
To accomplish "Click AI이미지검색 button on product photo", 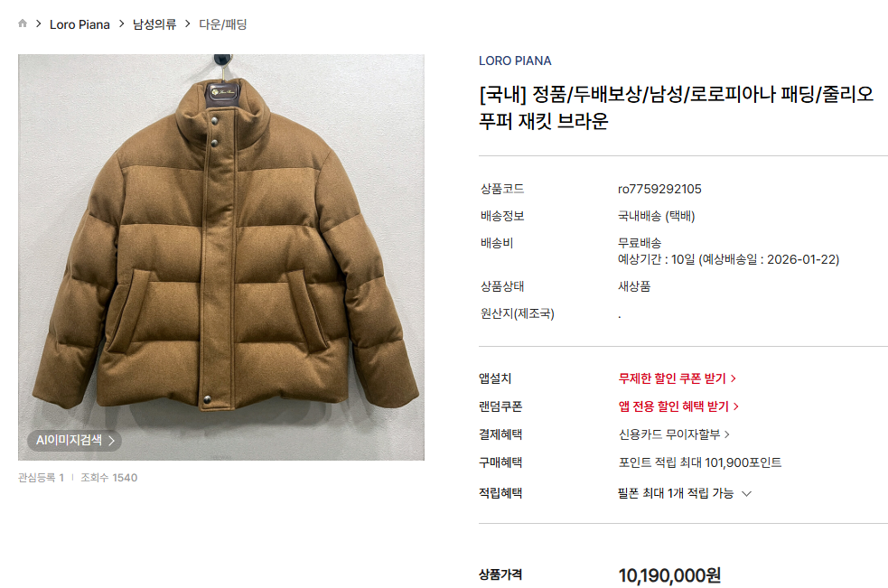I will click(x=75, y=440).
